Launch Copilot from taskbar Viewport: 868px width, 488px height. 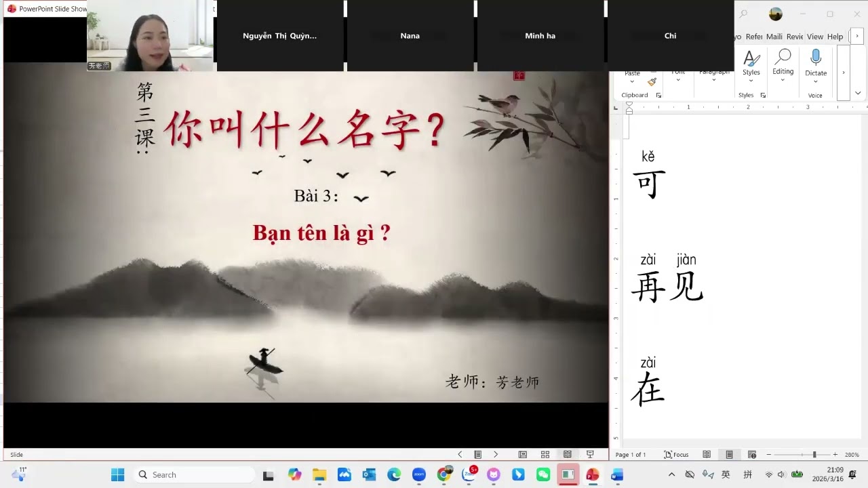(294, 474)
